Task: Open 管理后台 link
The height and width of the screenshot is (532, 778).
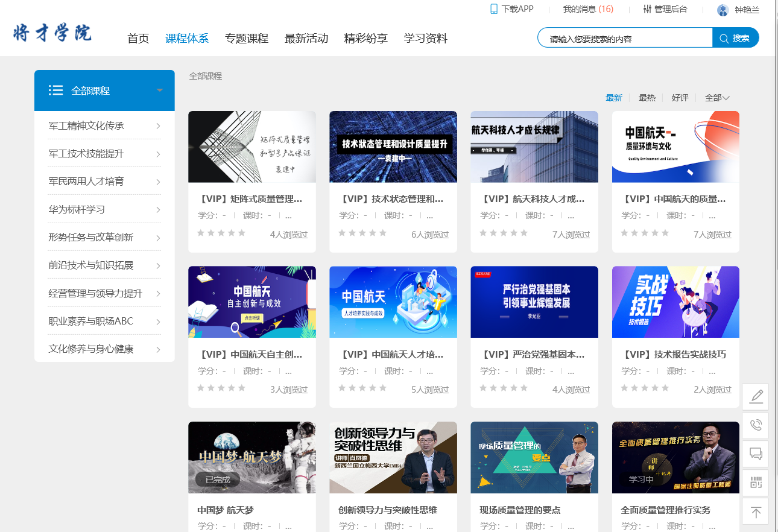Action: tap(671, 9)
